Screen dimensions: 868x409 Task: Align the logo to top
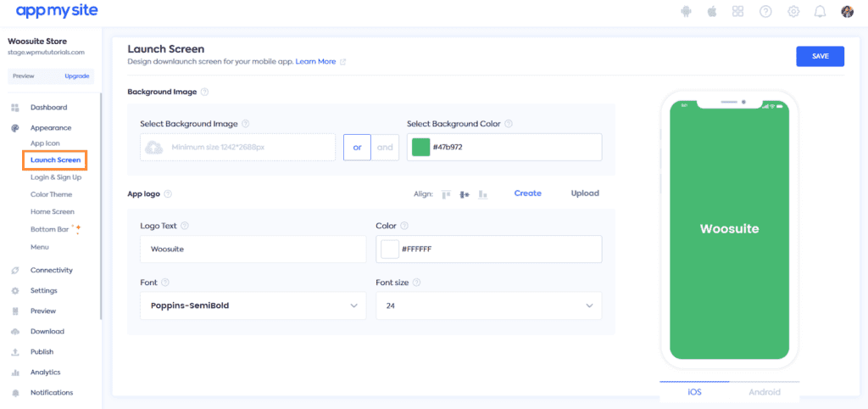click(446, 194)
